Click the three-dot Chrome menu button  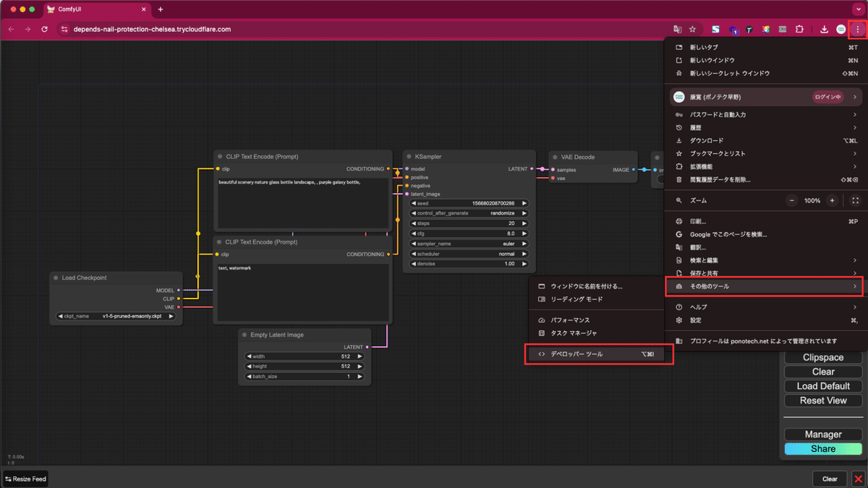point(857,30)
